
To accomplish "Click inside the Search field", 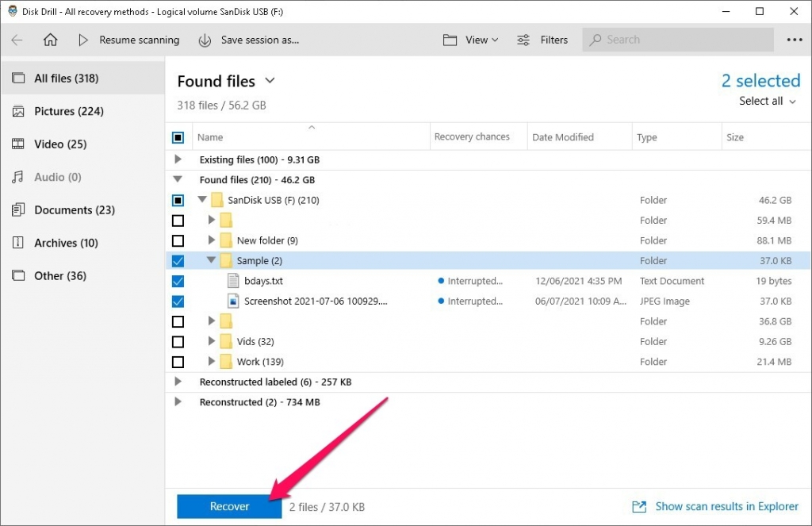I will pos(678,40).
